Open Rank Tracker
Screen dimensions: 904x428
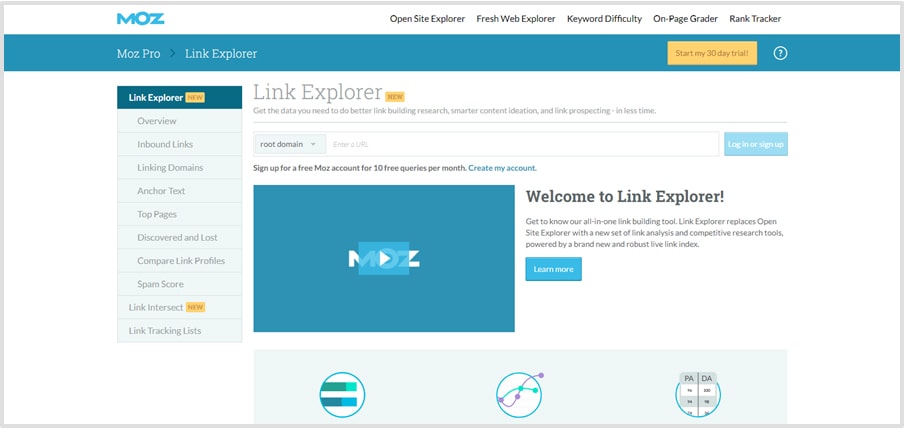tap(755, 18)
